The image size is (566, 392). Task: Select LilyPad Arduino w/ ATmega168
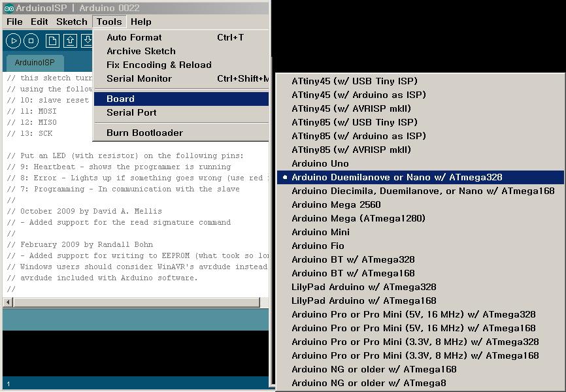point(420,301)
